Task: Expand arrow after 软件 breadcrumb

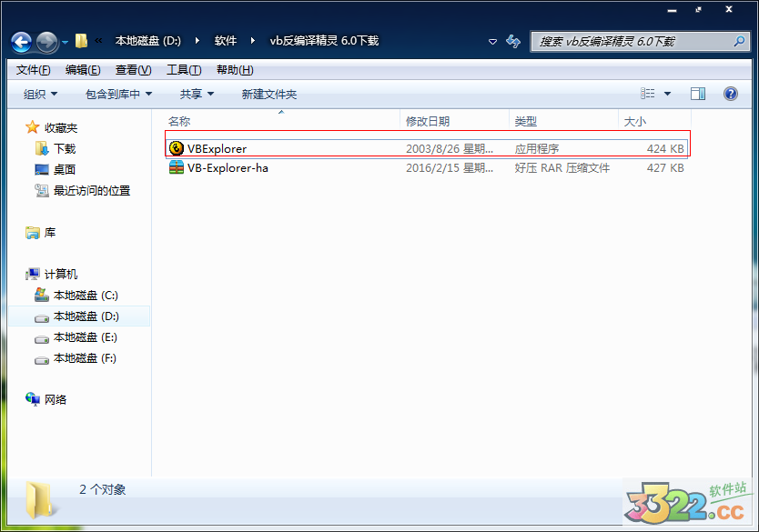Action: point(253,41)
